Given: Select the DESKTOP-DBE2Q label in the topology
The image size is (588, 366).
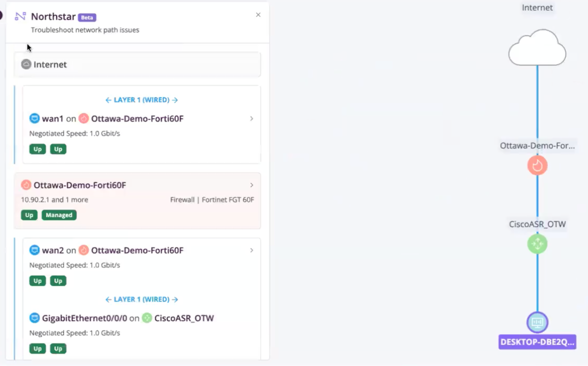Looking at the screenshot, I should tap(537, 342).
